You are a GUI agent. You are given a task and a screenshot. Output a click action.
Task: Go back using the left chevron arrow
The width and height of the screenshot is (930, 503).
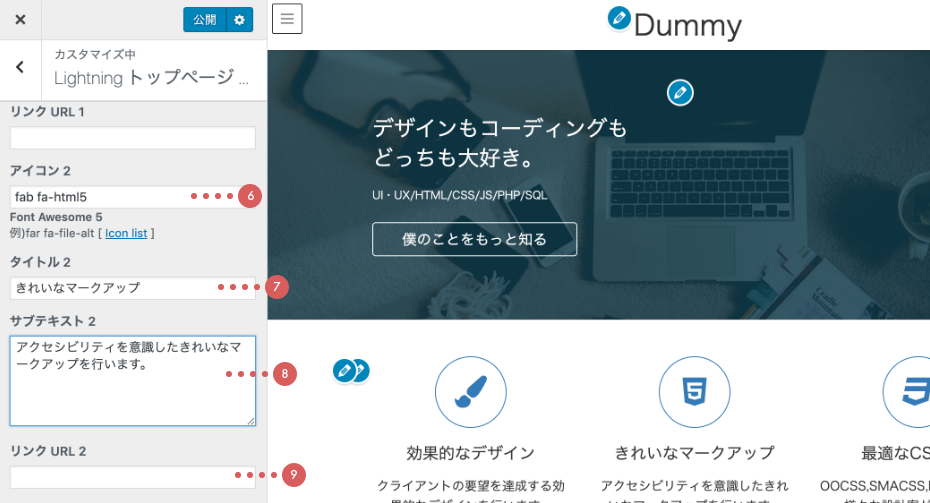pyautogui.click(x=20, y=67)
